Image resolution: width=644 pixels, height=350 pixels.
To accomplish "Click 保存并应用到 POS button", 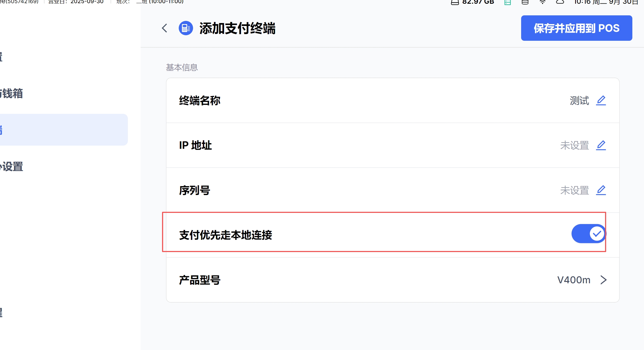I will pyautogui.click(x=576, y=28).
